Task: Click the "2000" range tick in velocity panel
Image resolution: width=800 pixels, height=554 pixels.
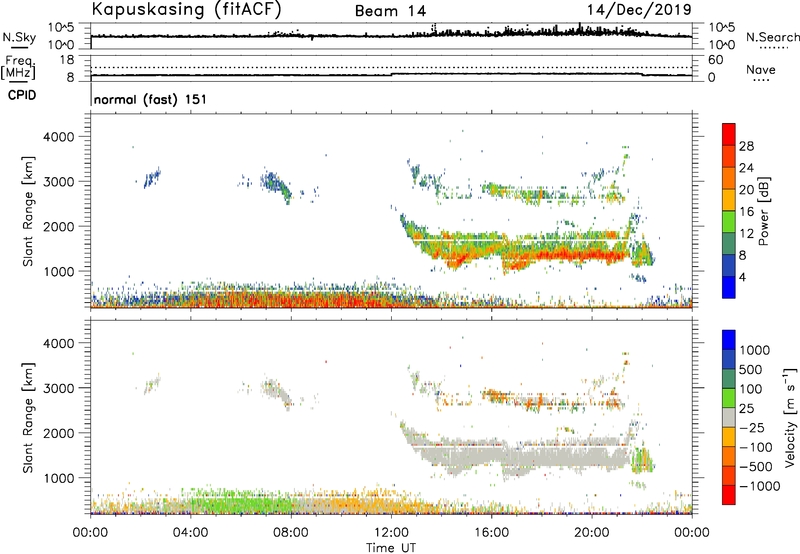Action: pyautogui.click(x=58, y=433)
